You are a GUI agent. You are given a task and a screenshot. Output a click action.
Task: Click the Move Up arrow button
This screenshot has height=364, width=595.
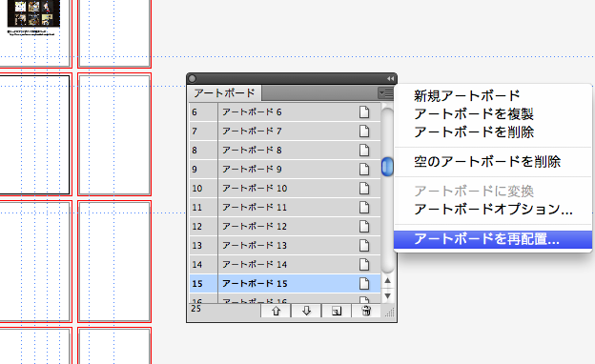click(276, 311)
